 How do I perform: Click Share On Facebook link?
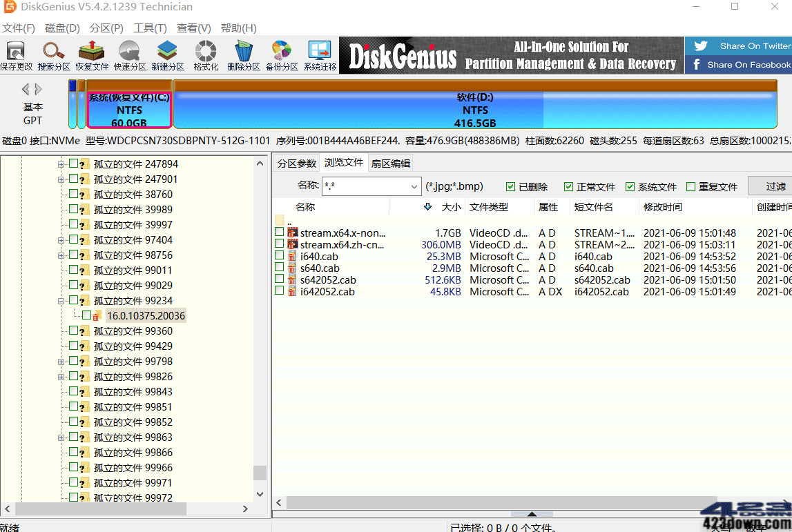pyautogui.click(x=748, y=65)
